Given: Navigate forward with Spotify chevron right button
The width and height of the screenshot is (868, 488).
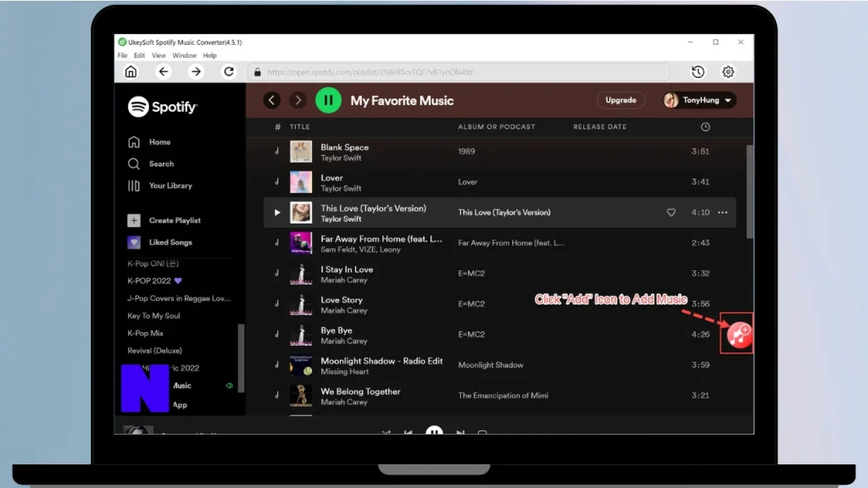Looking at the screenshot, I should [298, 100].
